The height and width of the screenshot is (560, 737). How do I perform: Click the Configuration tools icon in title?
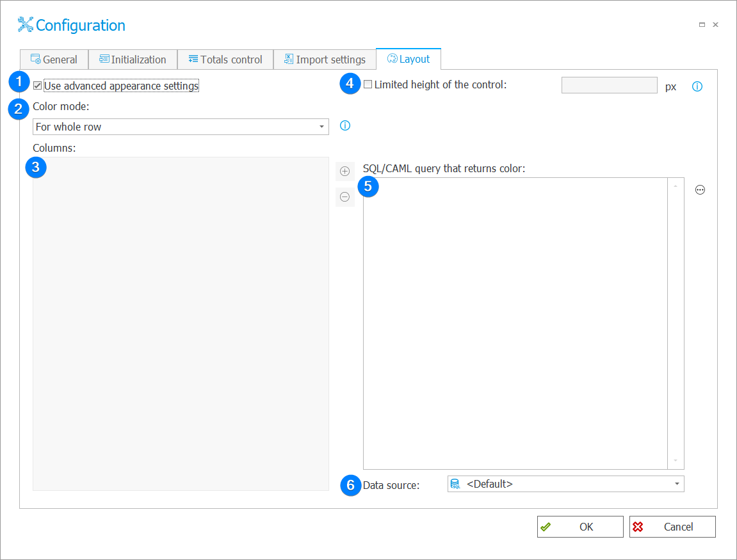point(26,24)
